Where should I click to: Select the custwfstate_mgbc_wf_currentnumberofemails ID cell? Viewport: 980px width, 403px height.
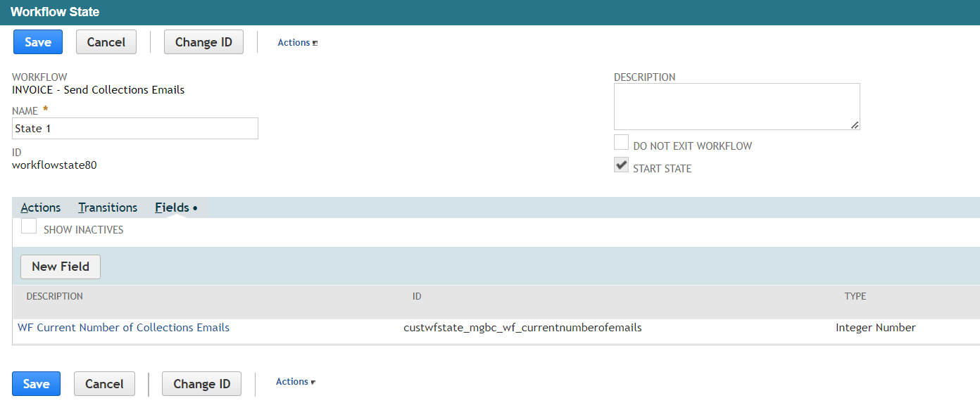pos(522,328)
